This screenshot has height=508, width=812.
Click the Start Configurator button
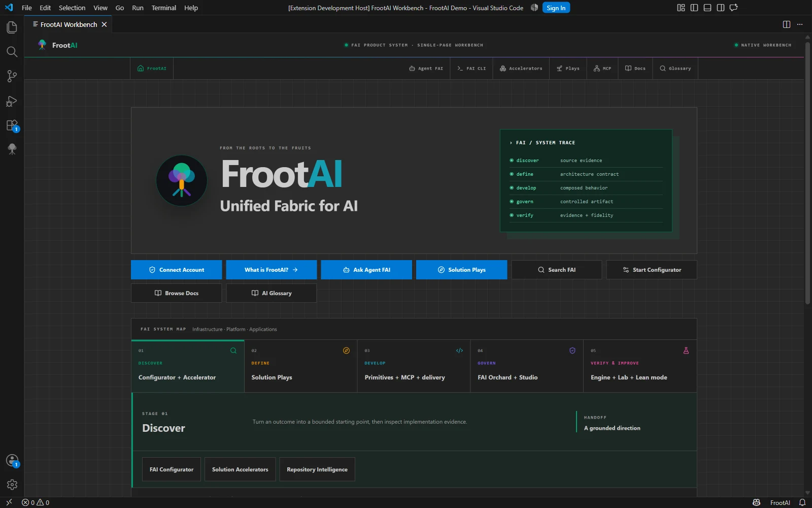(x=652, y=270)
